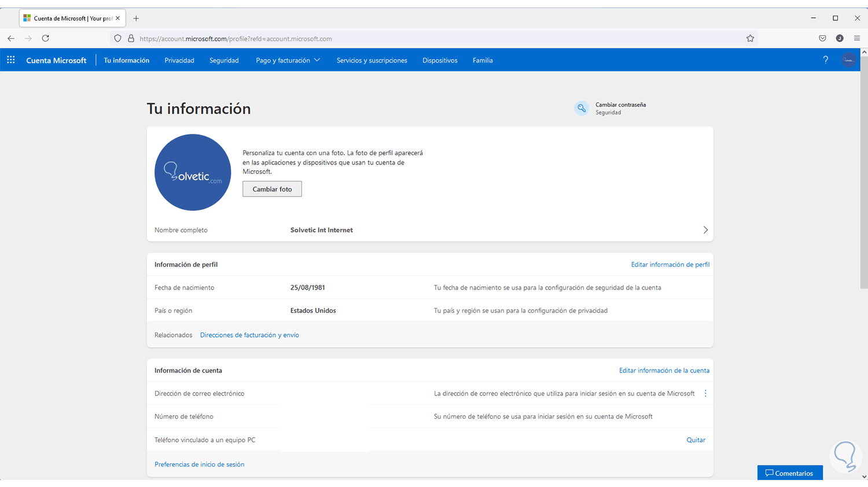This screenshot has height=487, width=868.
Task: Click the País o región label
Action: tap(173, 311)
